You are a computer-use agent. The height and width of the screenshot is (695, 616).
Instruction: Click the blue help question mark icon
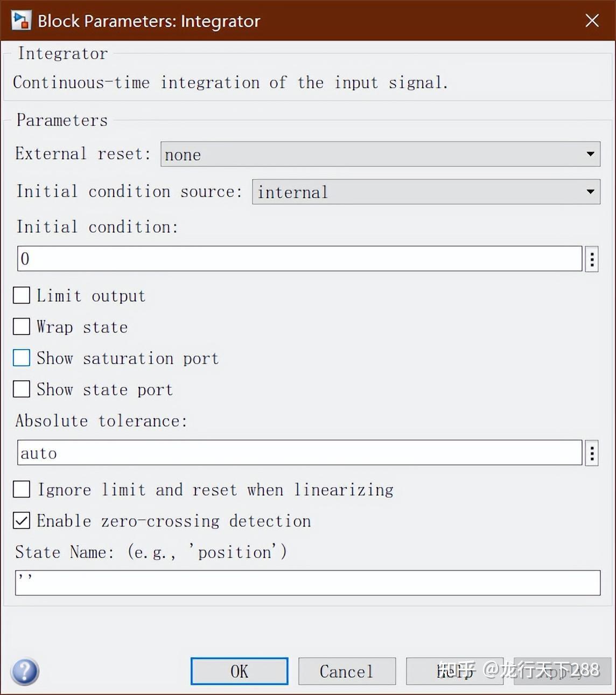coord(25,671)
